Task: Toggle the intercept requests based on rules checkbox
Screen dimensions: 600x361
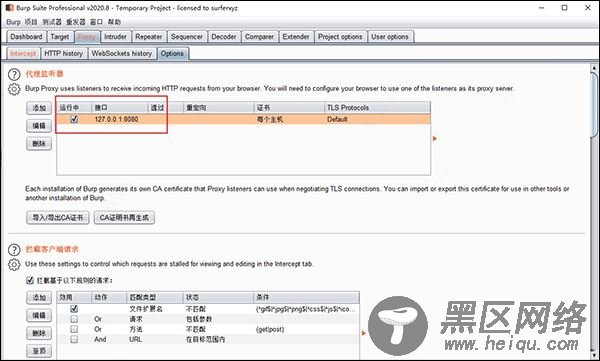Action: [x=30, y=280]
